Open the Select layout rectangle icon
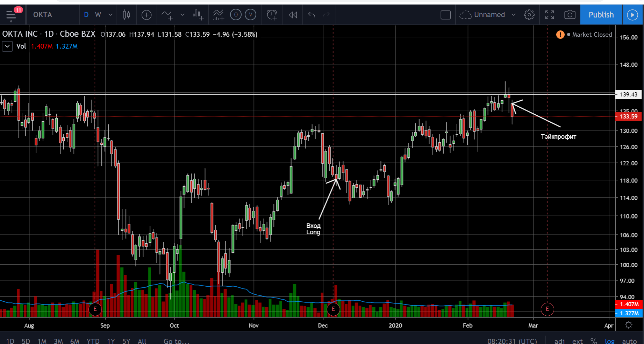 click(445, 15)
